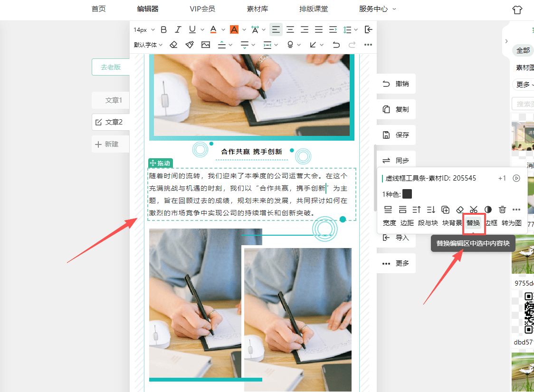Click the insert image icon in toolbar
Image resolution: width=534 pixels, height=392 pixels.
tap(206, 45)
